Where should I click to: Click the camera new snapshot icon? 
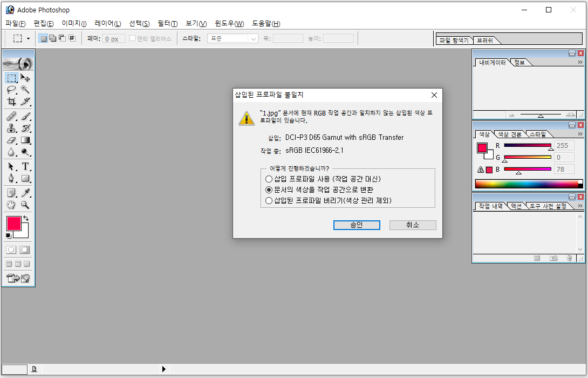(553, 258)
